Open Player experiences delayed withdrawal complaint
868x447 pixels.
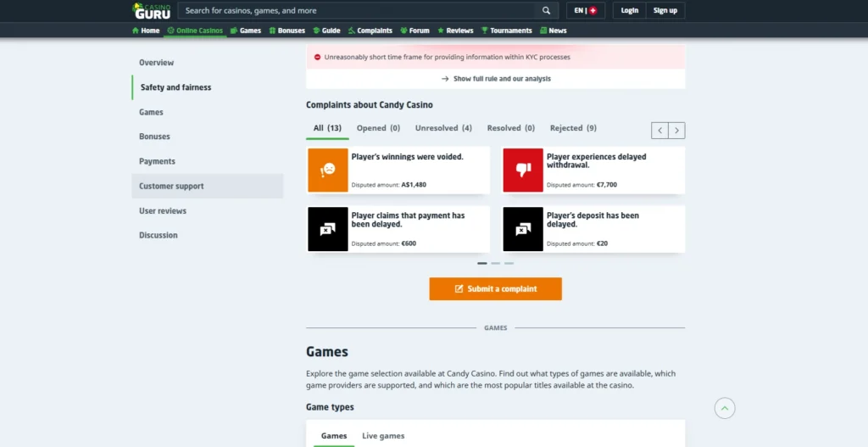[596, 160]
